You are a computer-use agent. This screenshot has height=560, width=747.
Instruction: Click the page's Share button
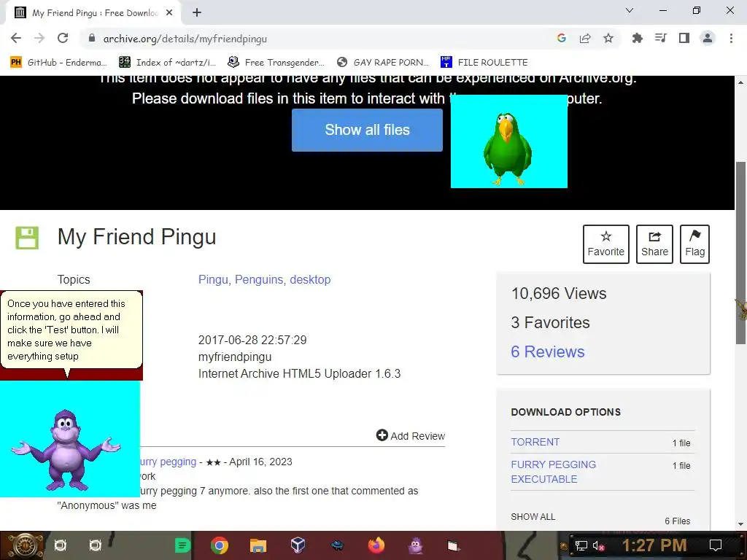[654, 244]
